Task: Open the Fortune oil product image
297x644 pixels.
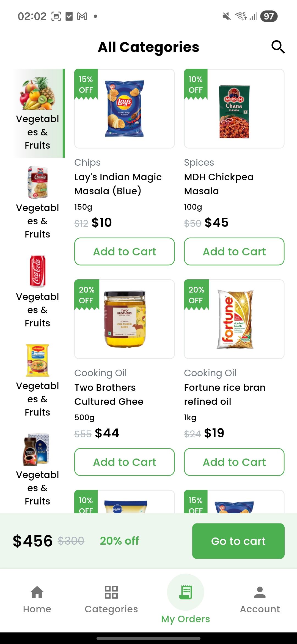Action: click(x=235, y=319)
